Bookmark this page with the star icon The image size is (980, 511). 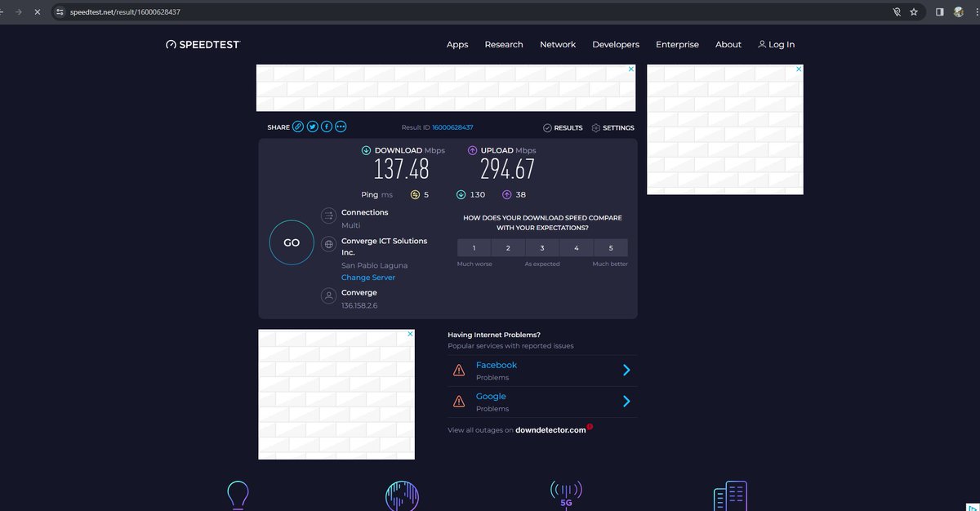point(914,12)
